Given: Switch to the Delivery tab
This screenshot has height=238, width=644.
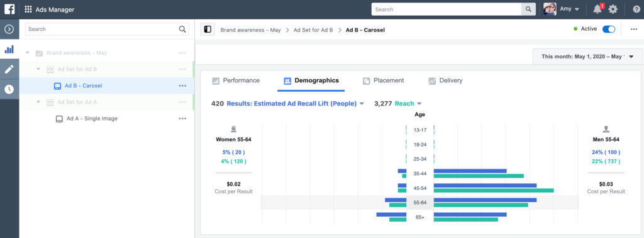Looking at the screenshot, I should tap(446, 81).
